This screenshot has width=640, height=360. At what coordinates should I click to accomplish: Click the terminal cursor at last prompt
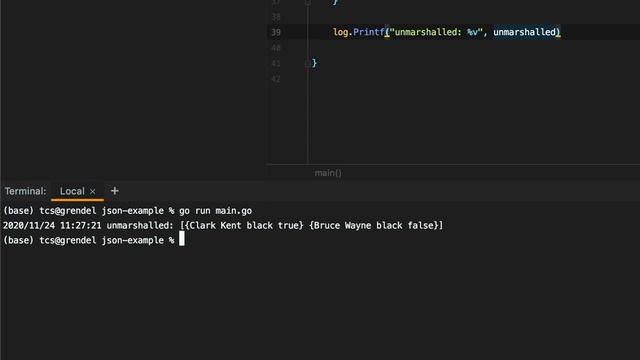pos(182,239)
